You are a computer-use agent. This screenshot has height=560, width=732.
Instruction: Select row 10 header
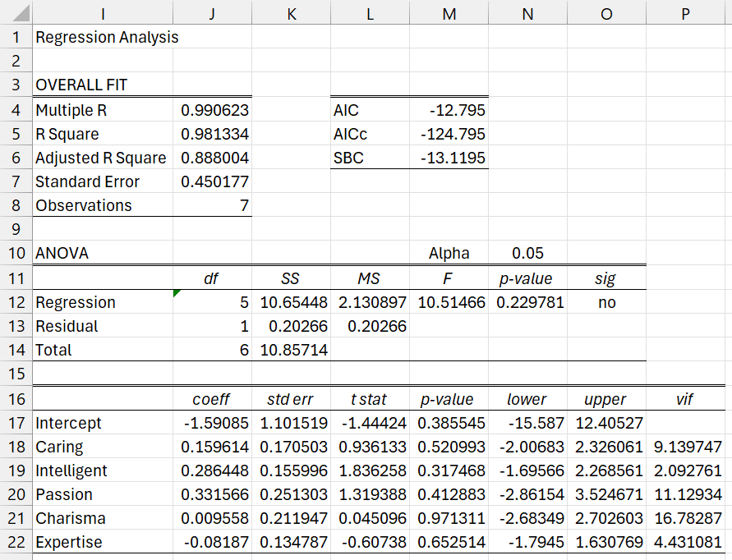16,254
